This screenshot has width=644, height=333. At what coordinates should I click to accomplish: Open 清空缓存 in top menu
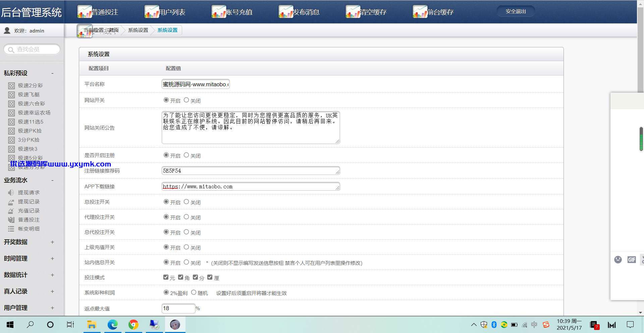tap(366, 12)
